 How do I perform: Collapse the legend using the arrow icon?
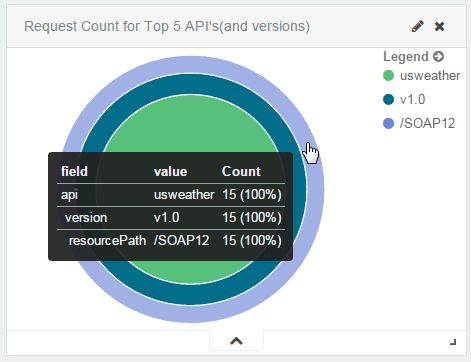[438, 56]
